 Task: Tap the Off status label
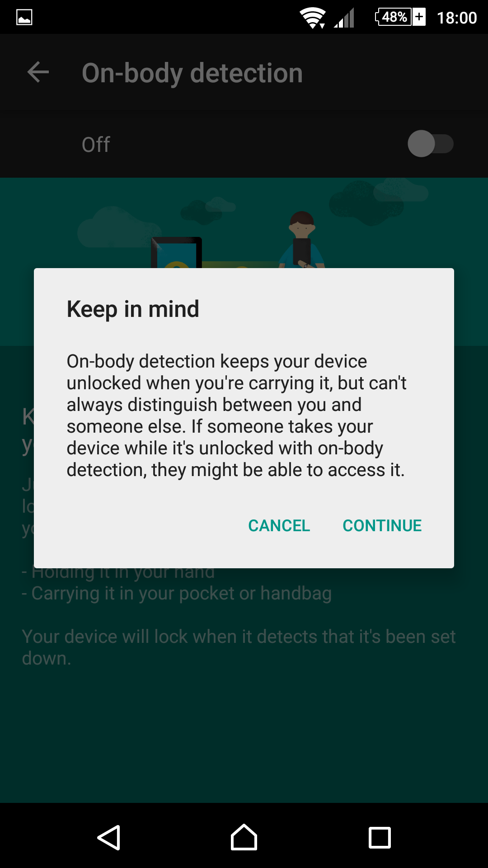pyautogui.click(x=96, y=145)
